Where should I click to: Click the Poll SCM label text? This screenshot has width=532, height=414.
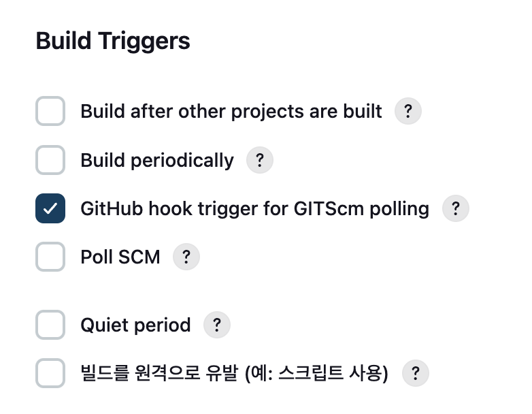(120, 257)
